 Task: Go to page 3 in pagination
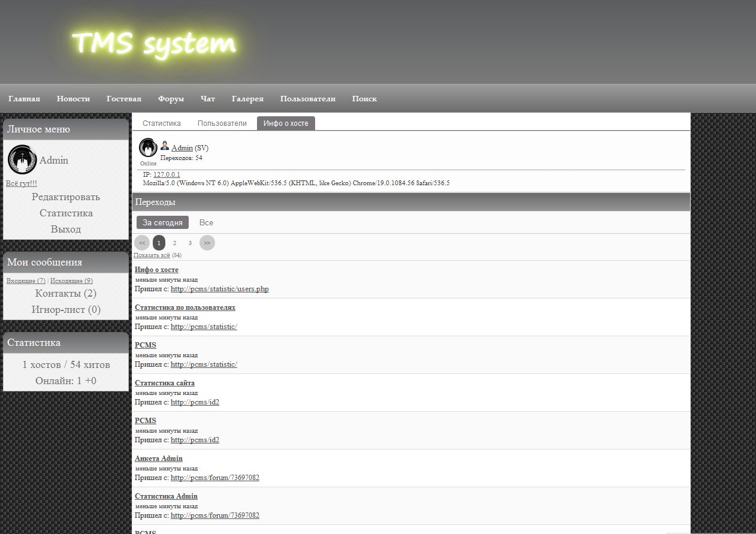pos(190,243)
